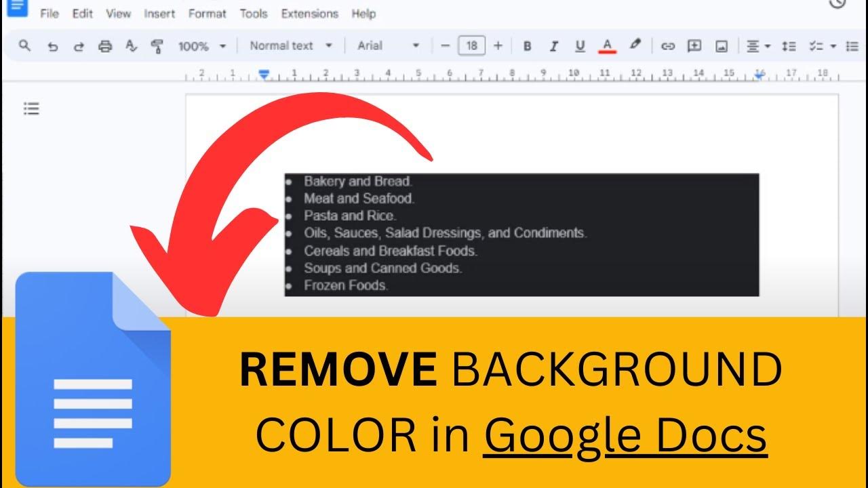Toggle italic formatting

pyautogui.click(x=553, y=47)
